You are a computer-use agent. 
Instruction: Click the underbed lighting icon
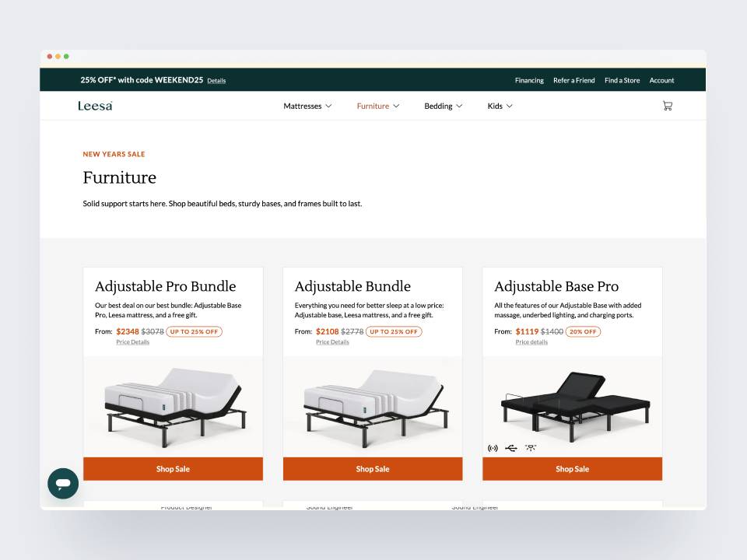click(531, 448)
